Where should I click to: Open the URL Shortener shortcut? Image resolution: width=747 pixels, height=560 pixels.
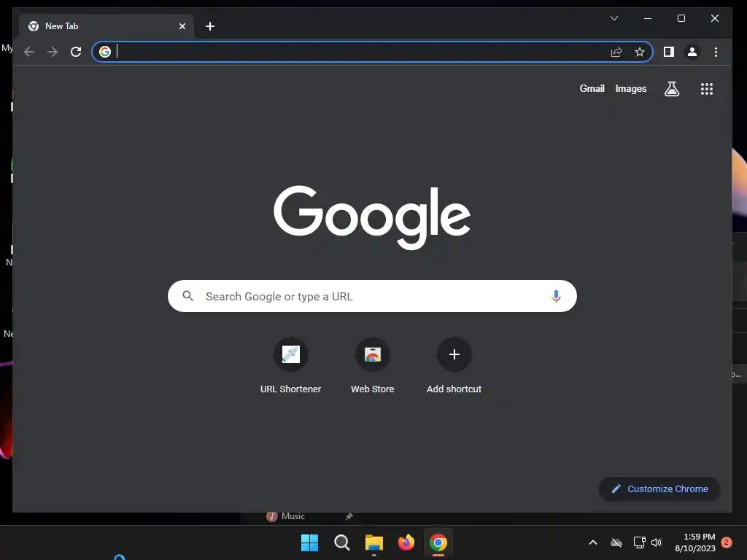(290, 366)
